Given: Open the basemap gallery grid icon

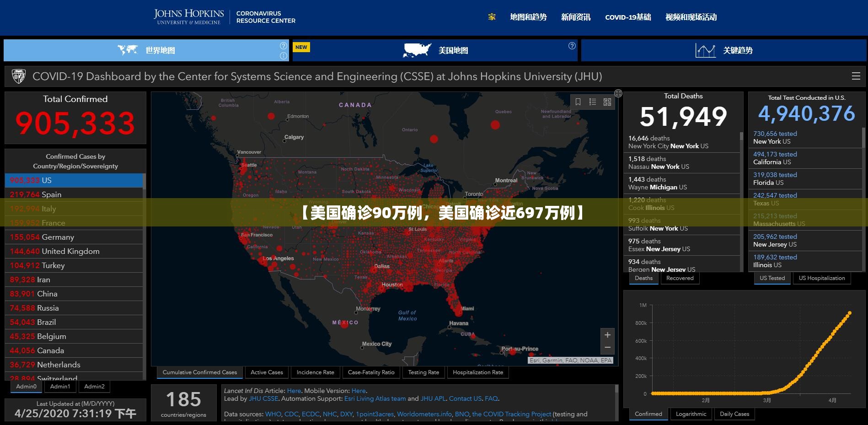Looking at the screenshot, I should point(607,102).
